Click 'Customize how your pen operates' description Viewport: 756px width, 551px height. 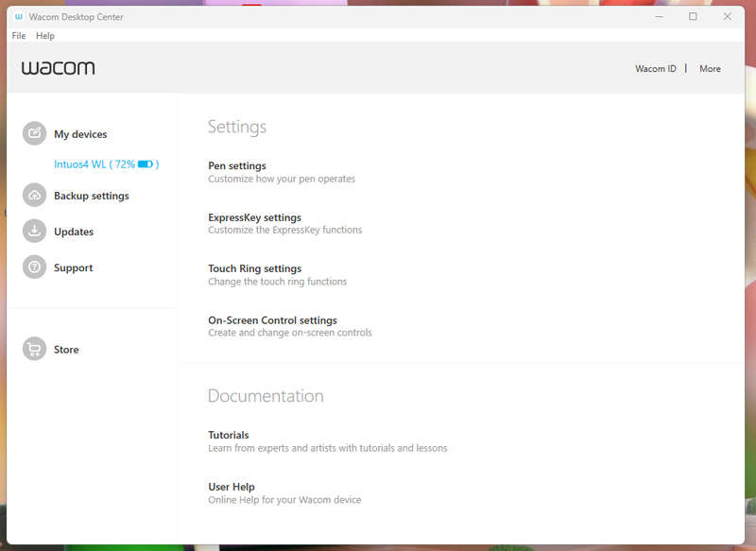[x=282, y=179]
